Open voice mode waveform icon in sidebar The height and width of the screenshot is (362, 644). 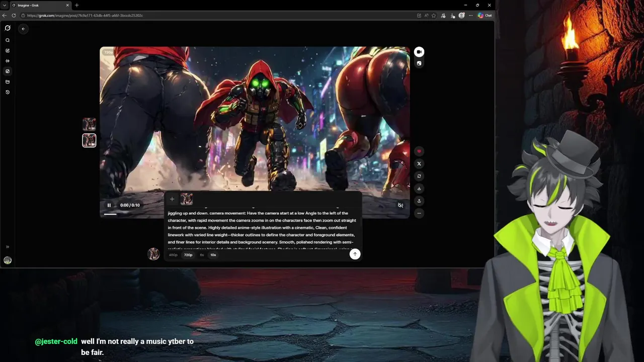8,61
